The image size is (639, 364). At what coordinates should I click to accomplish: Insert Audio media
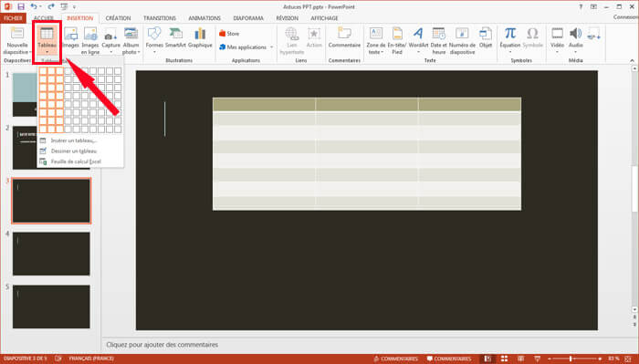click(x=575, y=41)
